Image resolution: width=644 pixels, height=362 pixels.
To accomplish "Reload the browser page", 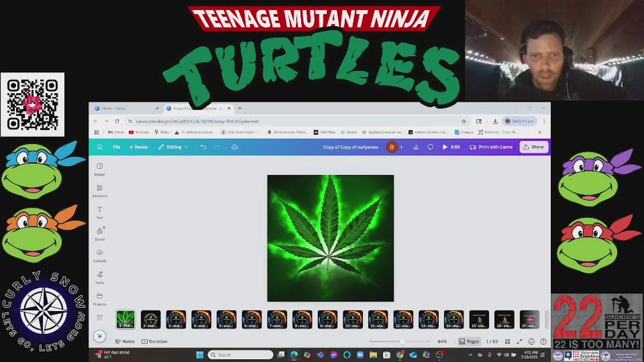I will 117,121.
